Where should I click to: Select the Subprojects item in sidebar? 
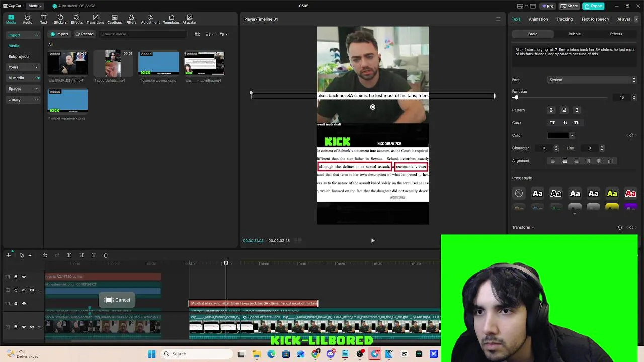[19, 56]
